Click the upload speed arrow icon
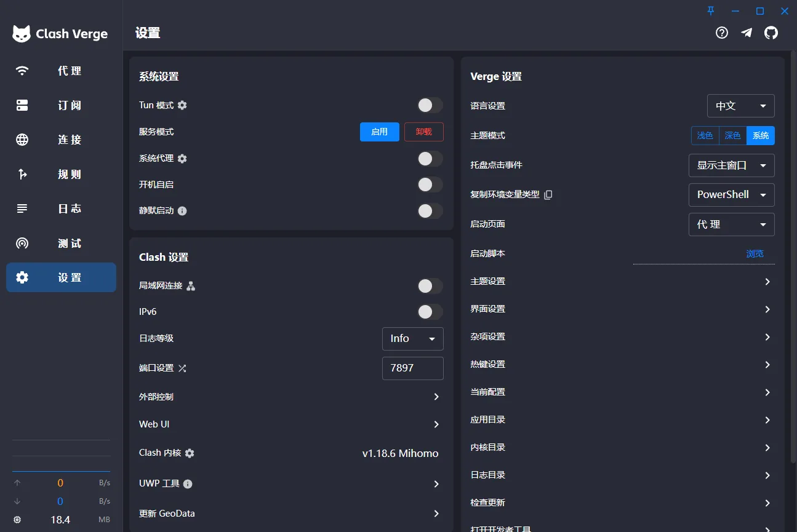Image resolution: width=797 pixels, height=532 pixels. point(17,483)
